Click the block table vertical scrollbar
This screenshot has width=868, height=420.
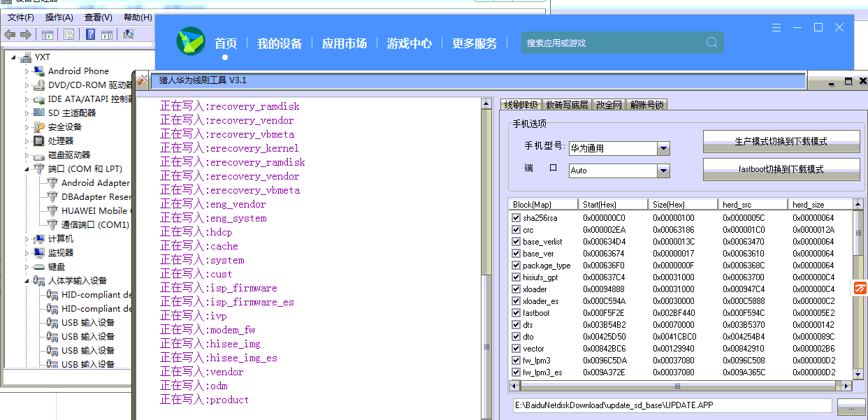click(859, 289)
